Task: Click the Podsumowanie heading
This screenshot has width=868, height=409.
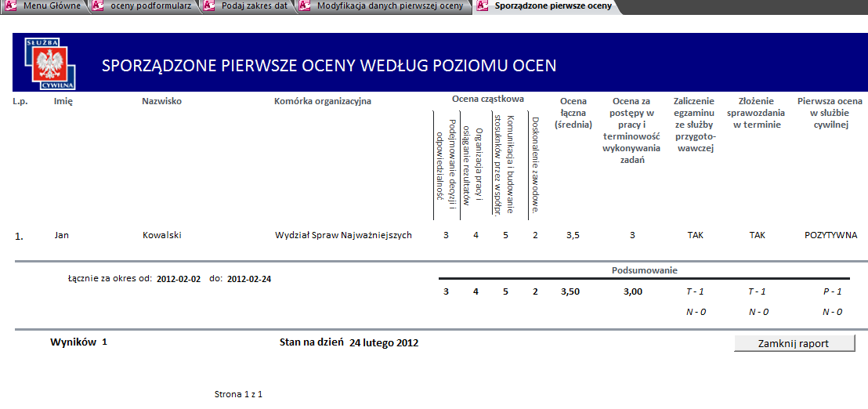Action: (645, 270)
